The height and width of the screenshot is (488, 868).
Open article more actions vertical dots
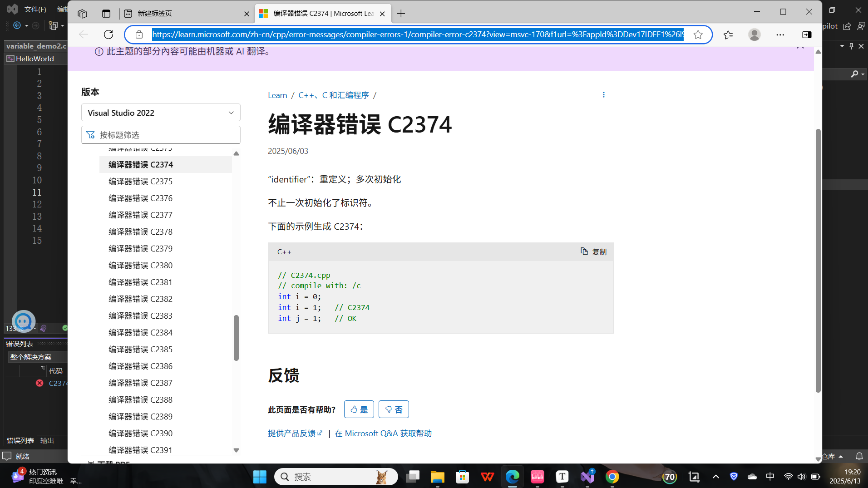(604, 95)
